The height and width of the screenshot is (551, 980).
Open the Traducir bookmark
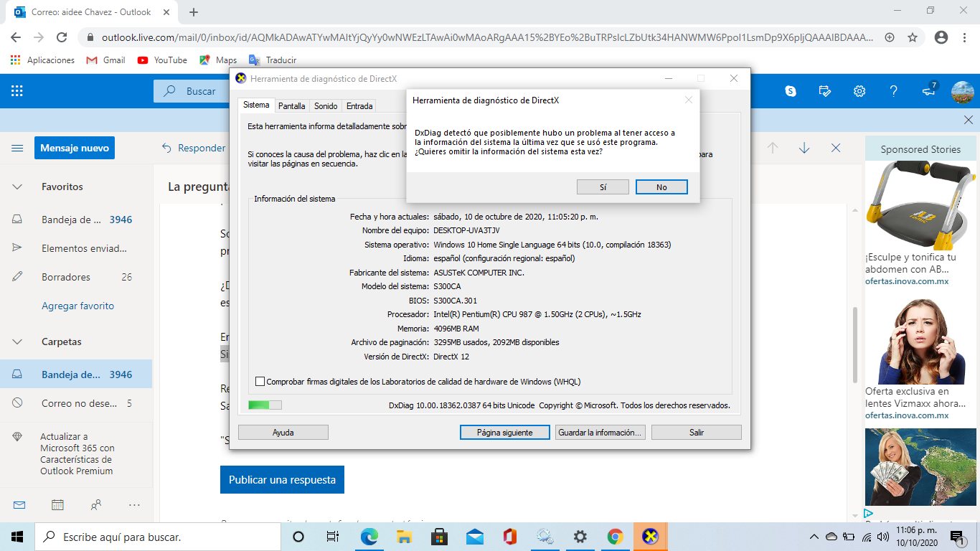coord(273,60)
